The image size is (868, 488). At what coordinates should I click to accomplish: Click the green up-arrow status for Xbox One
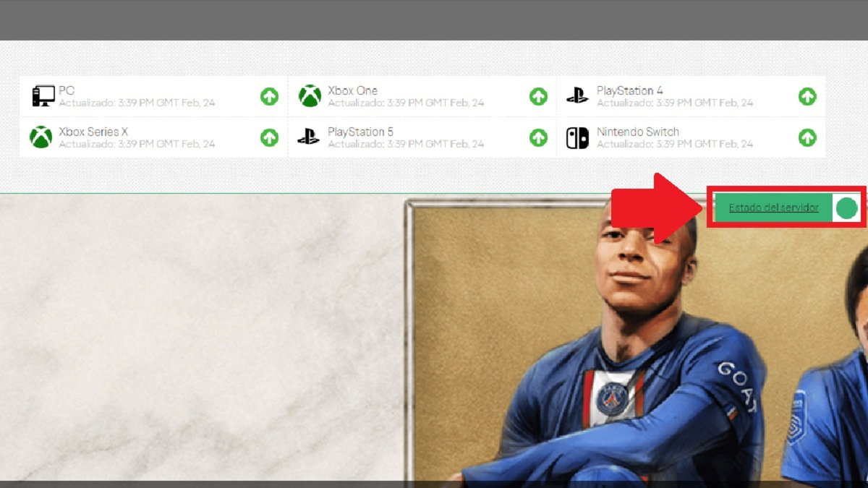pyautogui.click(x=538, y=96)
